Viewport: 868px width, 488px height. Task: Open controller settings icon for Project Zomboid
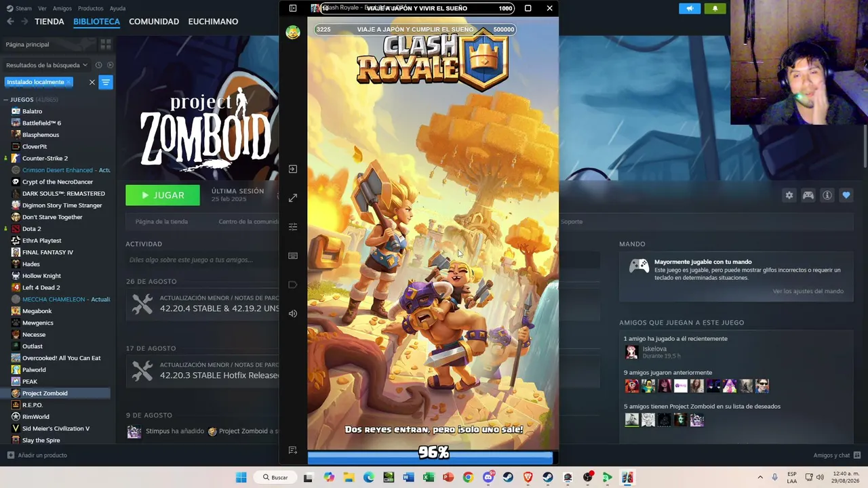tap(808, 195)
